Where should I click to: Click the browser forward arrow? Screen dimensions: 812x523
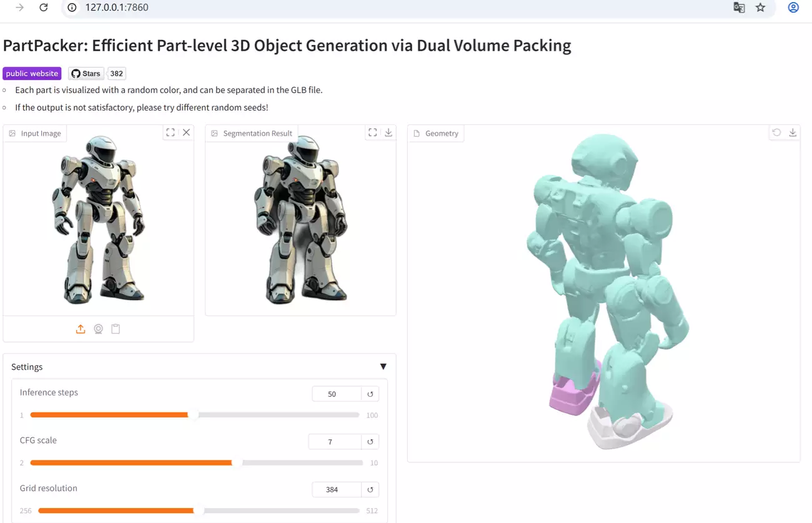[20, 7]
